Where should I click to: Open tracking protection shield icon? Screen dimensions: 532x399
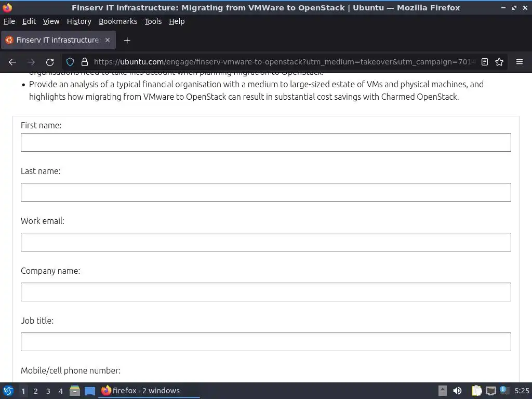coord(70,62)
